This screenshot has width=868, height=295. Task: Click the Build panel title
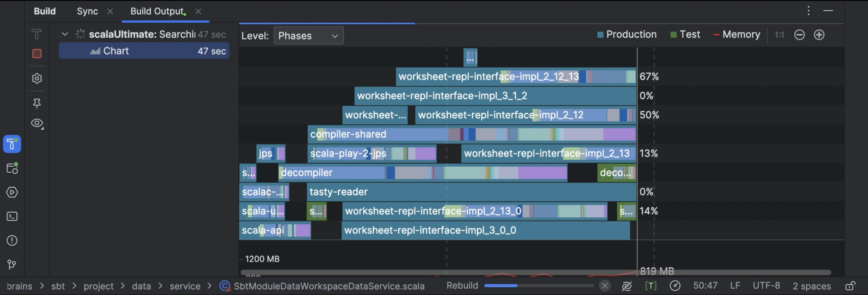point(44,11)
